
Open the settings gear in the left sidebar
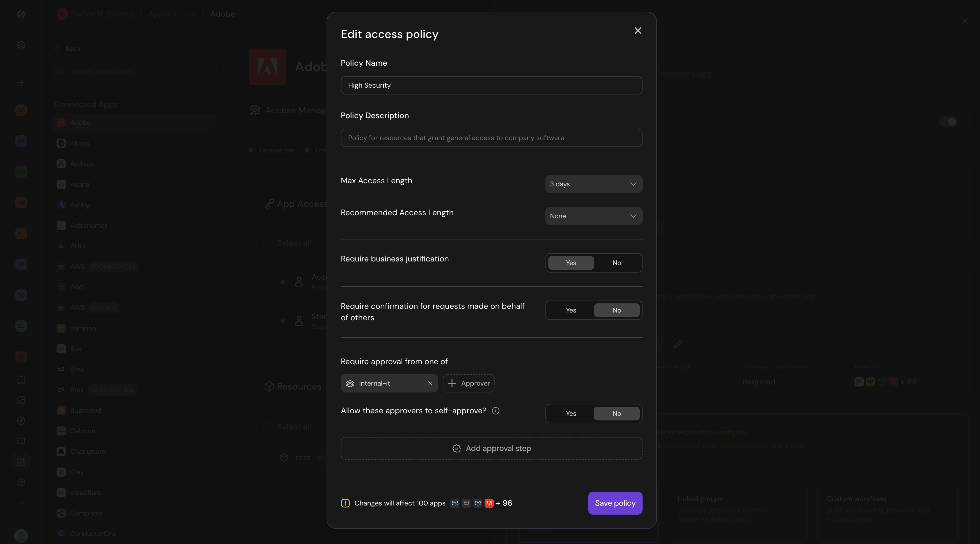click(21, 45)
